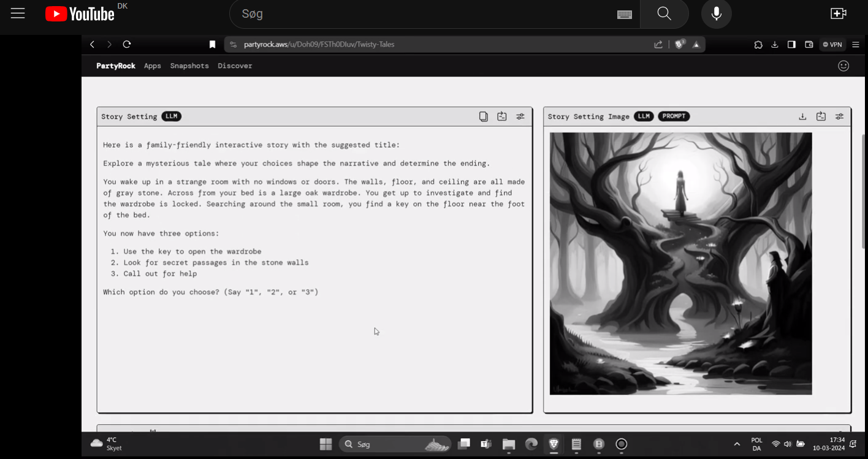The image size is (868, 459).
Task: Open the browser downloads icon
Action: tap(774, 44)
